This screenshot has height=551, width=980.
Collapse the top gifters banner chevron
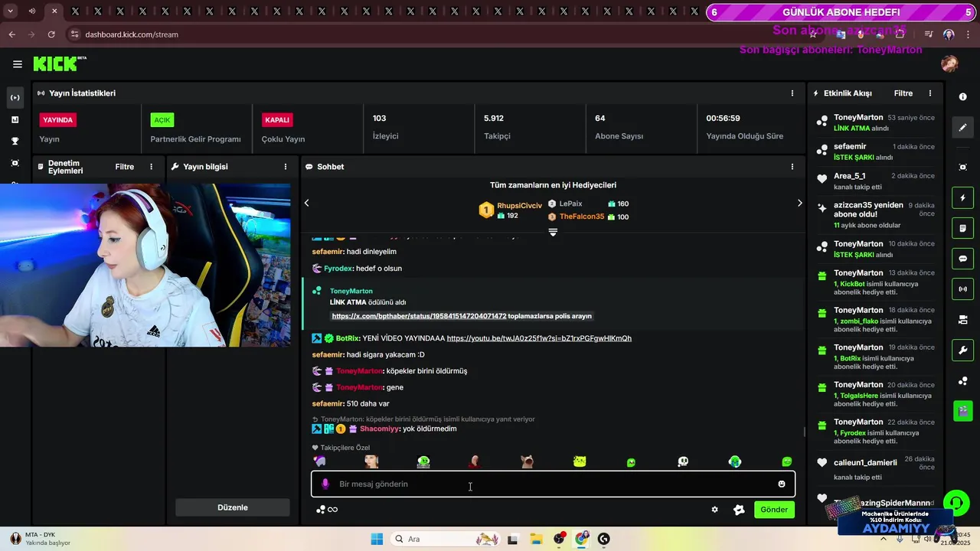pos(553,232)
